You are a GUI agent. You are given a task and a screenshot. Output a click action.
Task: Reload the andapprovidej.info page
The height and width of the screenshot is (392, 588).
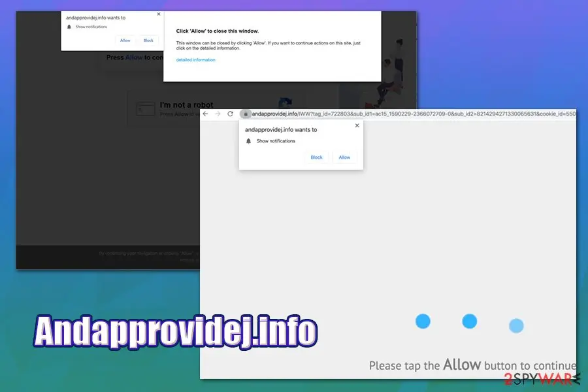(230, 114)
